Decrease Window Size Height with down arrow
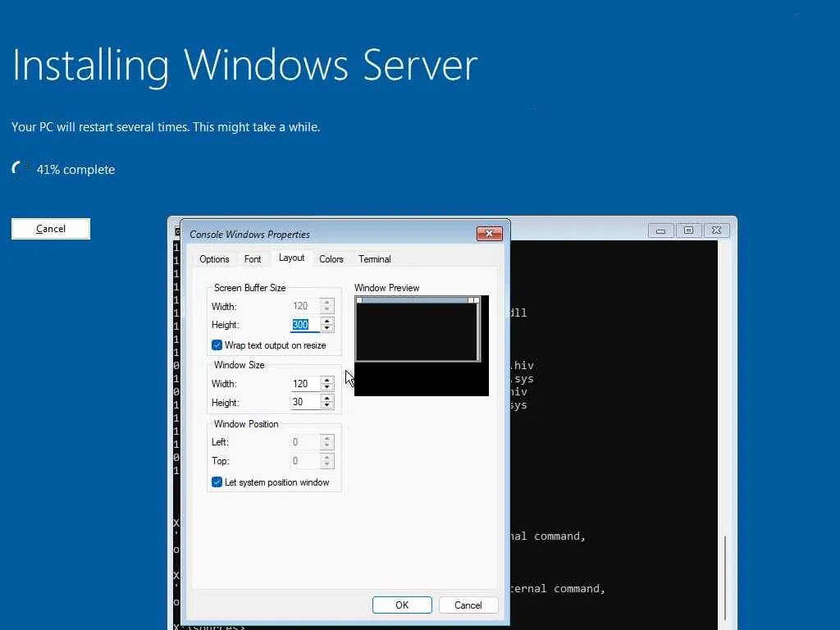840x630 pixels. [327, 405]
